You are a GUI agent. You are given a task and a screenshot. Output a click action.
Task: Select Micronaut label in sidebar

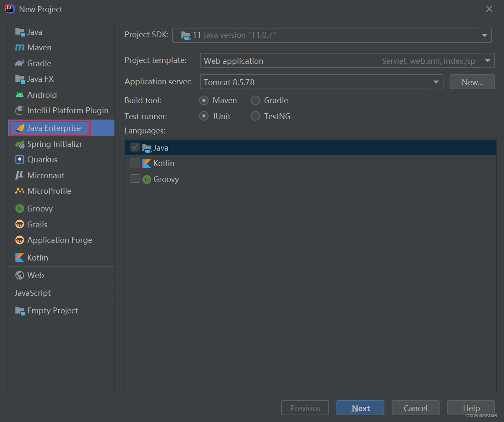point(46,175)
